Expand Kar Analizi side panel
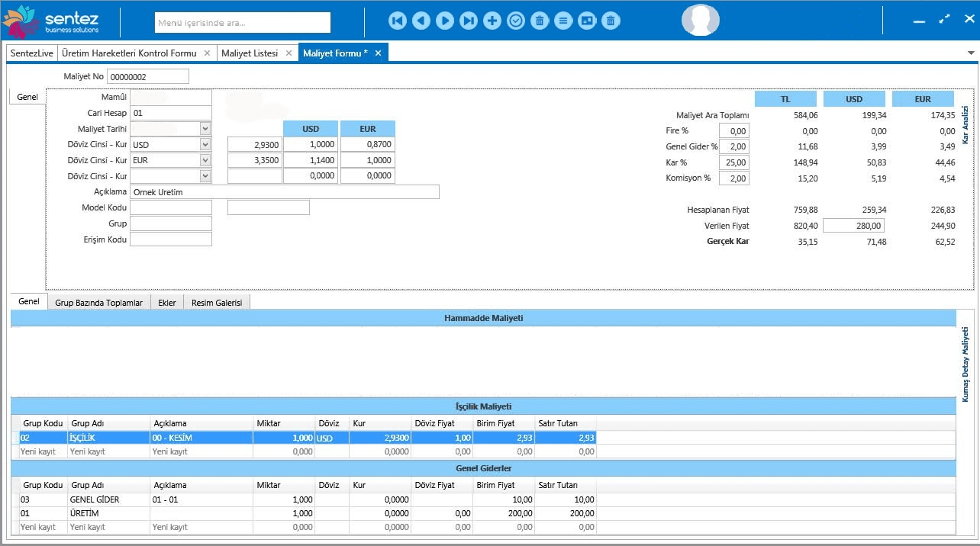Viewport: 980px width, 546px height. 965,124
